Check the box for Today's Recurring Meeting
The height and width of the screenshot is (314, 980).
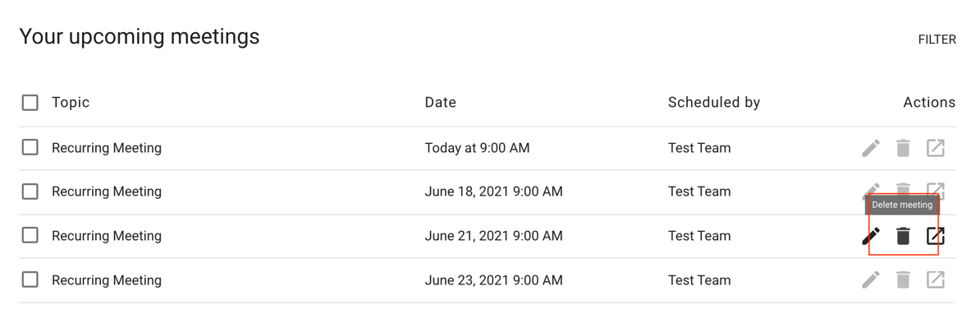[x=30, y=148]
